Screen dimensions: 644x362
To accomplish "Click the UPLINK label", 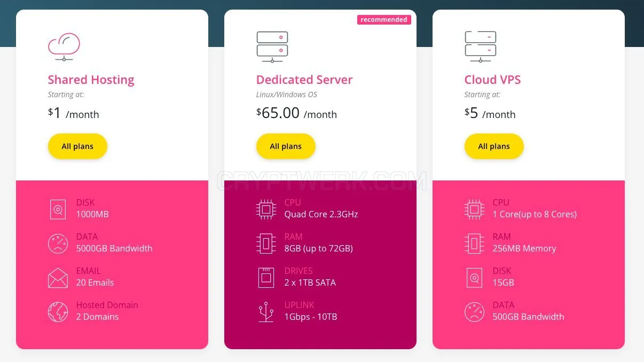I will coord(299,305).
